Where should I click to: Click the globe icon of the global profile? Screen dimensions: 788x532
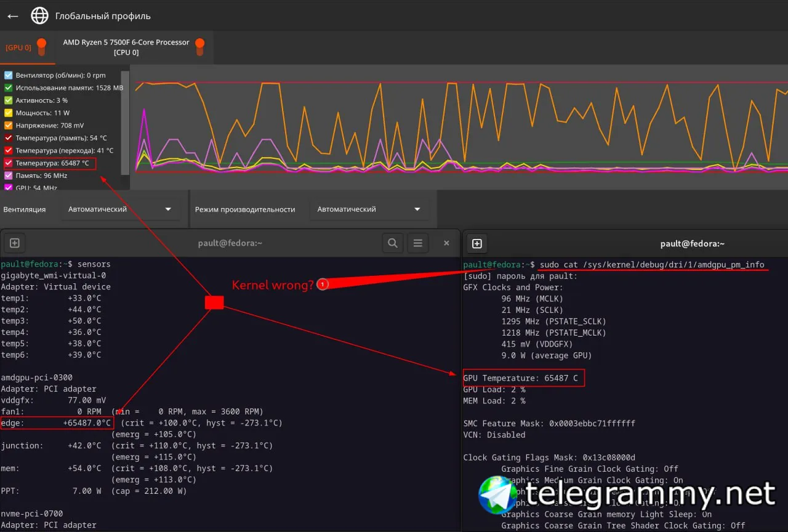pos(39,16)
